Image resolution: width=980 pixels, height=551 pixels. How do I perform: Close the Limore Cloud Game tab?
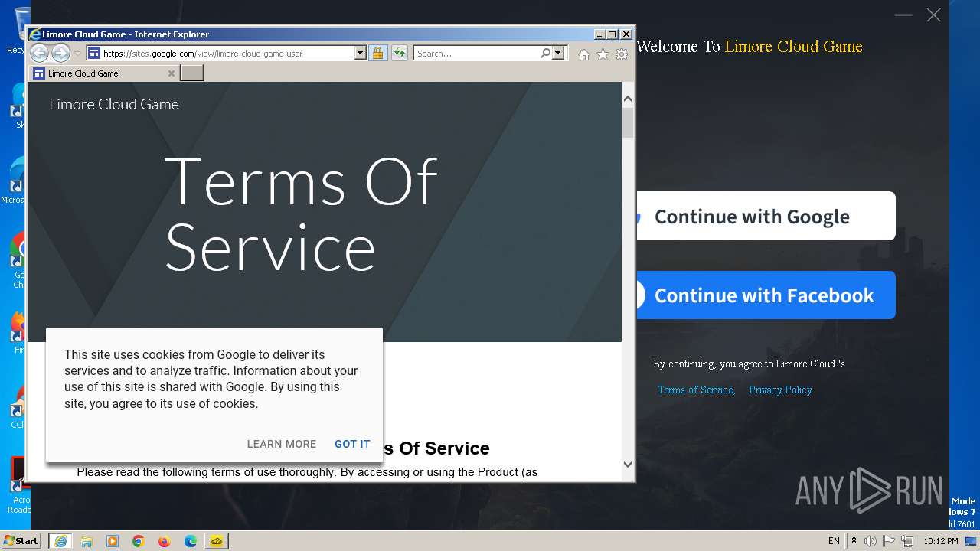click(171, 73)
